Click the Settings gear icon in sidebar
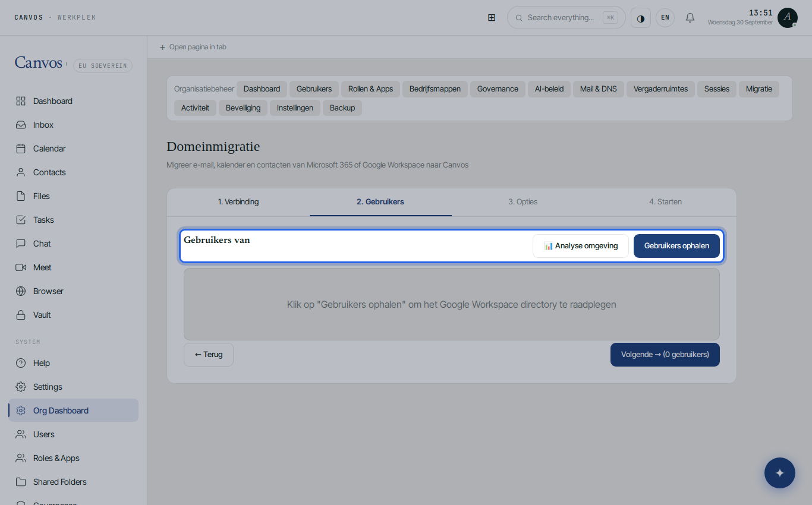812x505 pixels. point(21,387)
